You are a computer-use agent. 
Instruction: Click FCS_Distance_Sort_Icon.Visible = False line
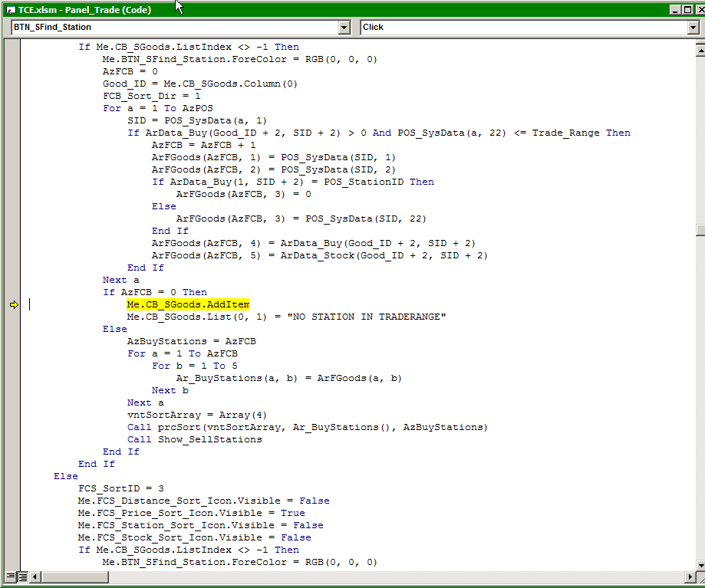click(x=204, y=501)
